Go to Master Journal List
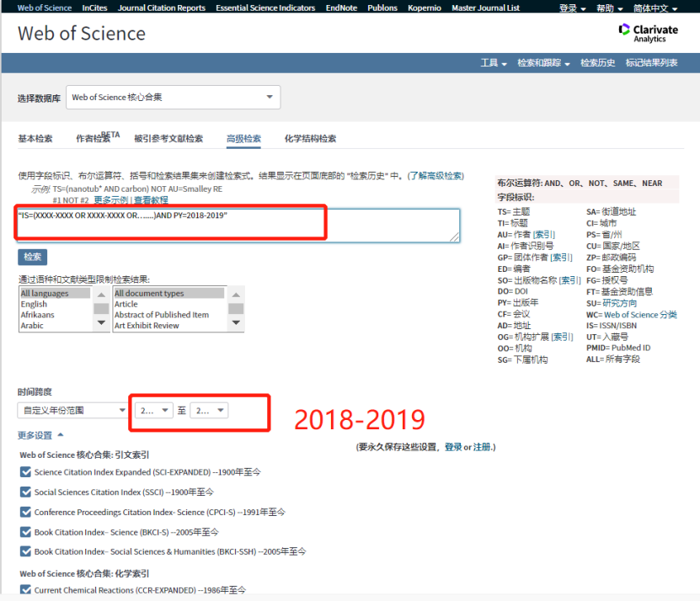This screenshot has width=700, height=601. (x=486, y=8)
